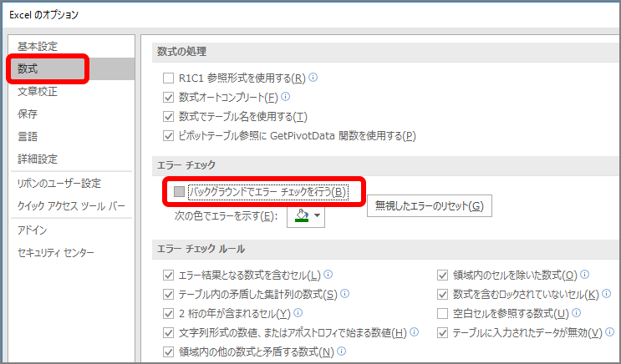
Task: Switch to 詳細設定 category
Action: 38,159
